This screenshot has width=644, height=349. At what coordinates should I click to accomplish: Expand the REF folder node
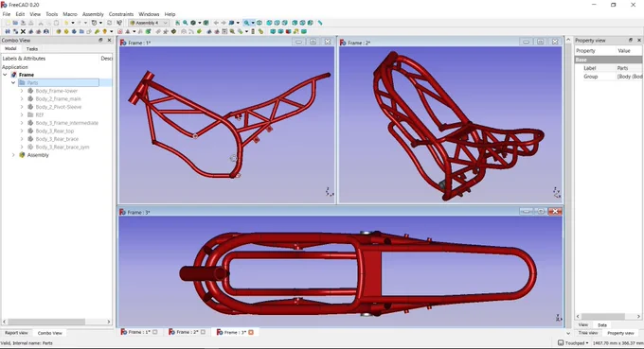point(22,114)
